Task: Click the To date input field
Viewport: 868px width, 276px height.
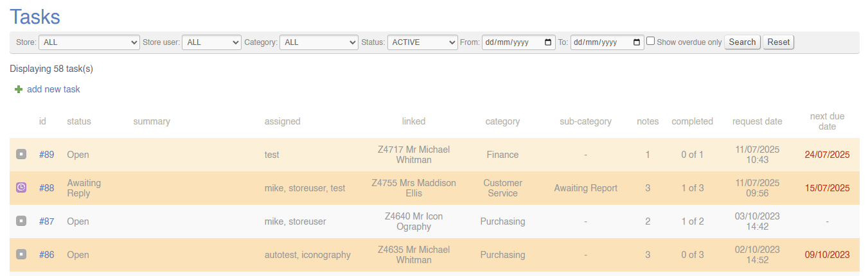Action: point(601,42)
